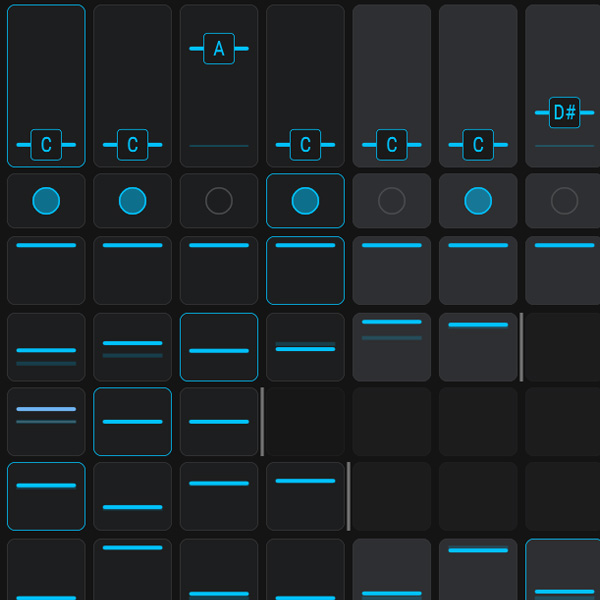Click the sixth-row loop end marker after step 4
The width and height of the screenshot is (600, 600).
[348, 496]
